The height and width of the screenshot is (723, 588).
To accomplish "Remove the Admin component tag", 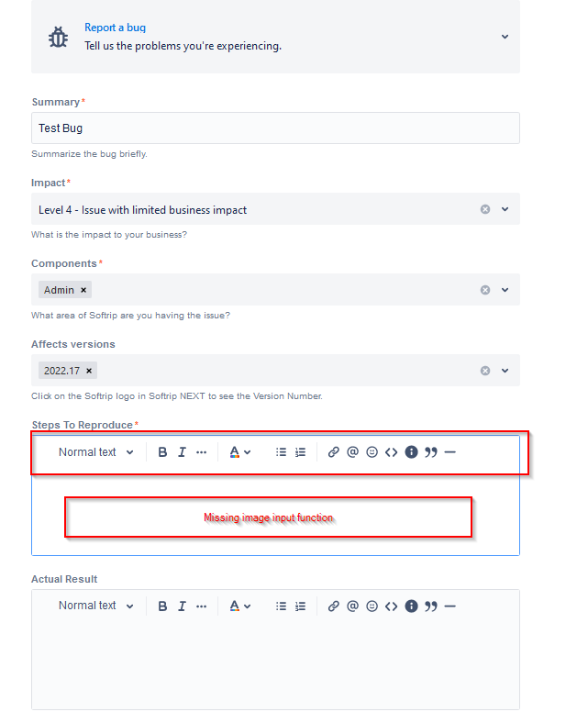I will coord(83,290).
